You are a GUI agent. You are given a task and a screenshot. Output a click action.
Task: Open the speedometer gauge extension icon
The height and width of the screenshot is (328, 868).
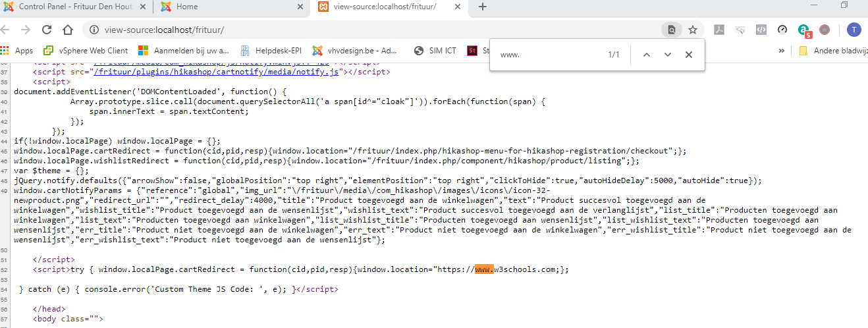tap(782, 30)
